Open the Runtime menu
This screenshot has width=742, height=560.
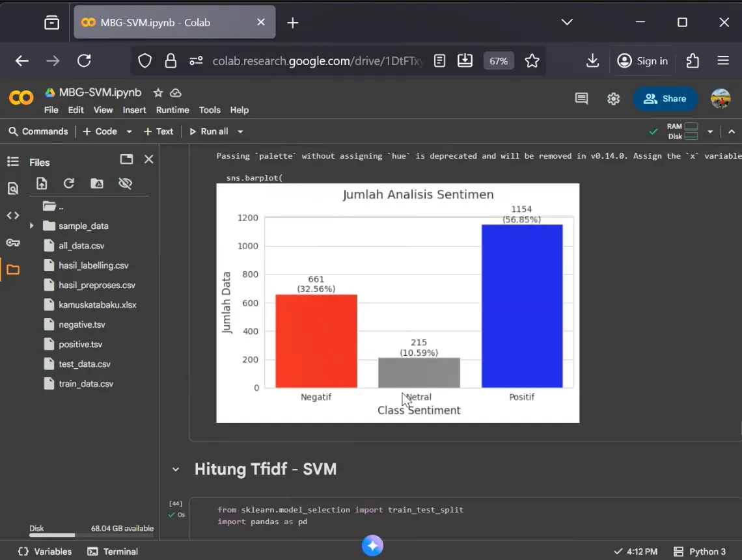(x=172, y=110)
